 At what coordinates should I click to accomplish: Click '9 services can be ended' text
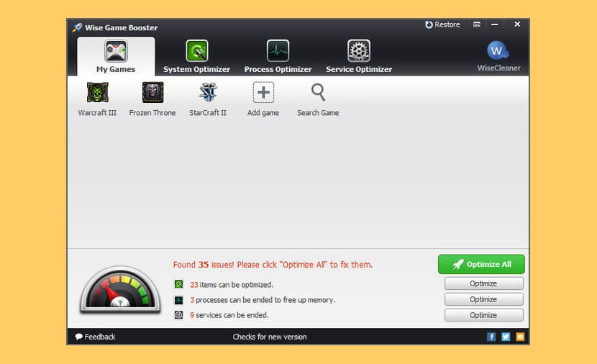229,315
